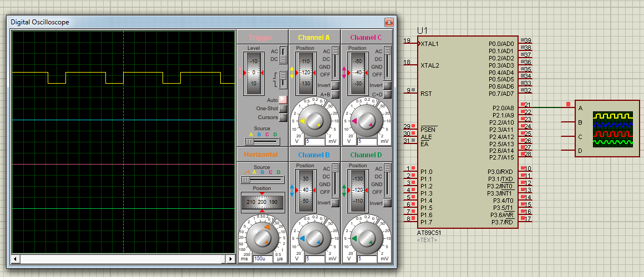
Task: Toggle Channel C Invert button
Action: (x=387, y=85)
